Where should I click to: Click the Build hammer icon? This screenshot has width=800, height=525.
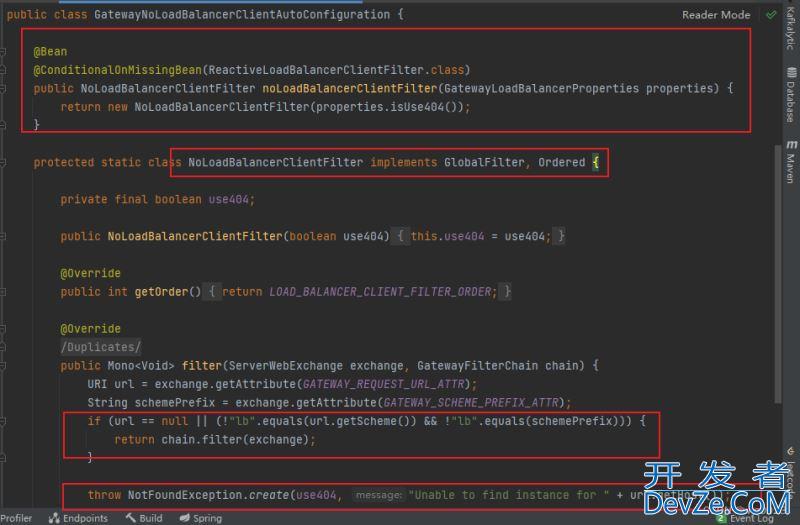coord(131,518)
